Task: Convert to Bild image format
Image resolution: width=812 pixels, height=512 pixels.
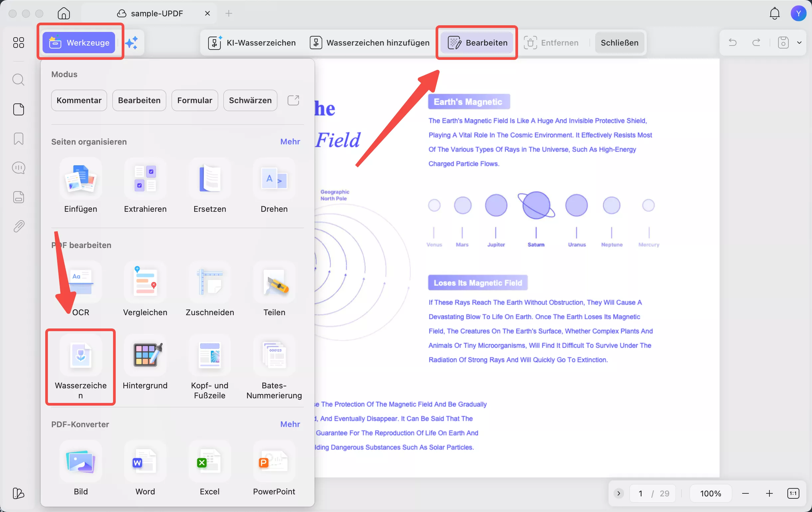Action: click(x=80, y=468)
